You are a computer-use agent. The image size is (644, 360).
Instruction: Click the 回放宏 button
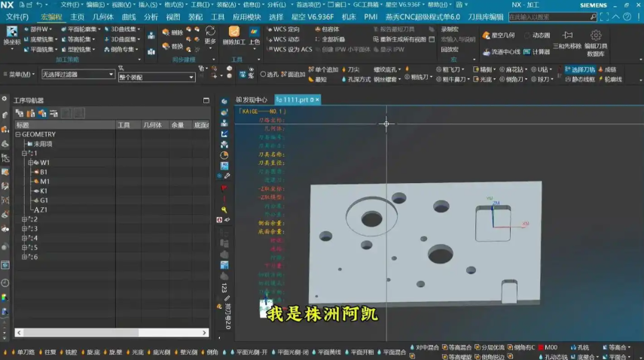coord(450,49)
